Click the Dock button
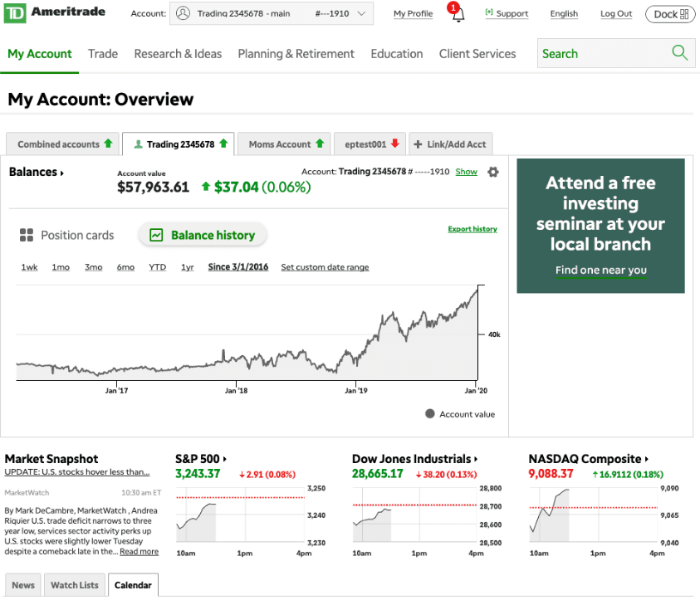Screen dimensions: 700x600 pos(670,14)
